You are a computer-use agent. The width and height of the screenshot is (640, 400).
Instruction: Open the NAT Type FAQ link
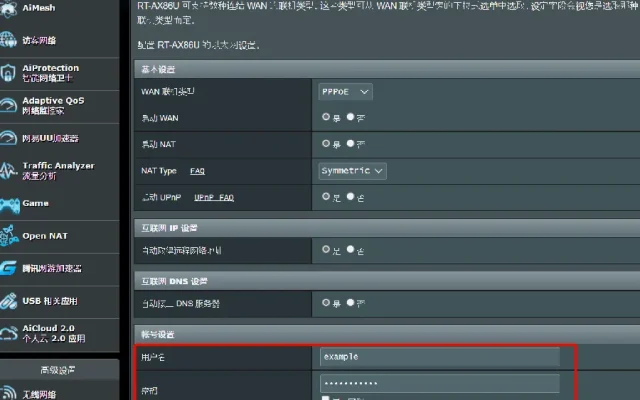[197, 171]
